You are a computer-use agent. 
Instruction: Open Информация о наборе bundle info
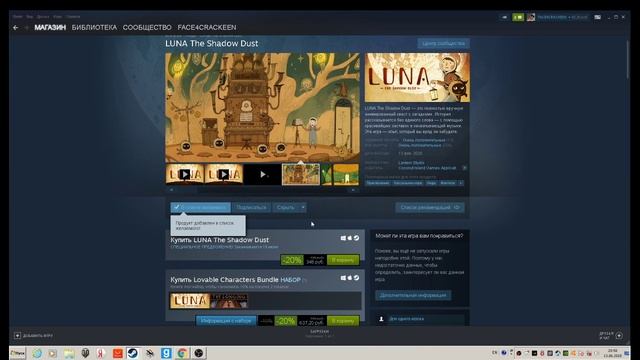point(226,321)
